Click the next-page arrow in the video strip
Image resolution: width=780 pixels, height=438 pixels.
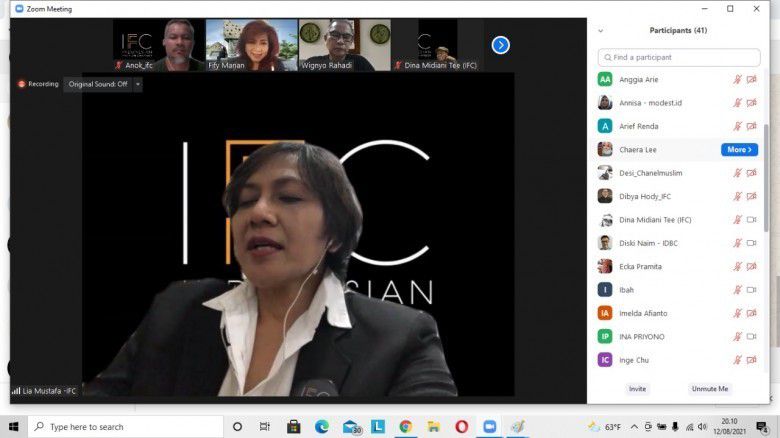point(500,45)
